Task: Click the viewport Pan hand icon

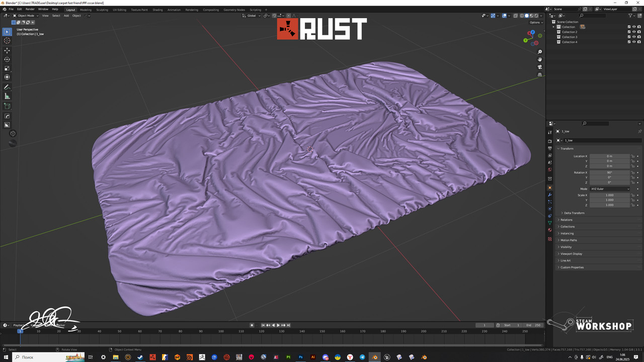Action: (x=540, y=59)
